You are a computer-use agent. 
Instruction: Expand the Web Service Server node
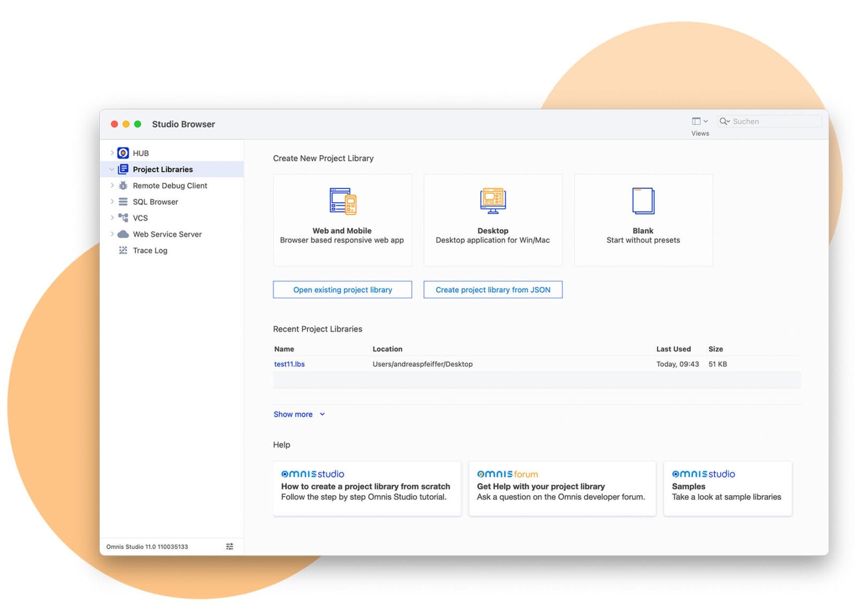coord(112,234)
